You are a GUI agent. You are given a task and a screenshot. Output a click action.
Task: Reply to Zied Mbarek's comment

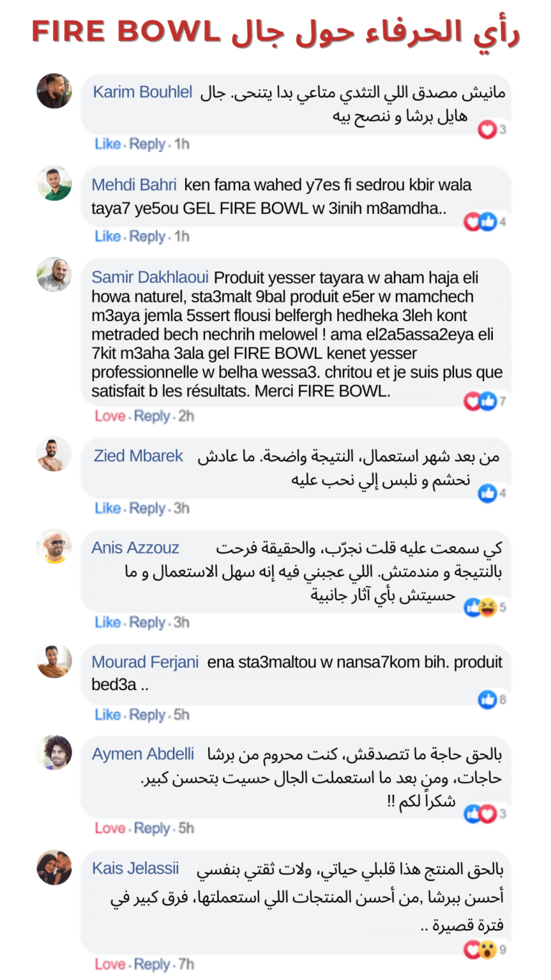pos(148,508)
